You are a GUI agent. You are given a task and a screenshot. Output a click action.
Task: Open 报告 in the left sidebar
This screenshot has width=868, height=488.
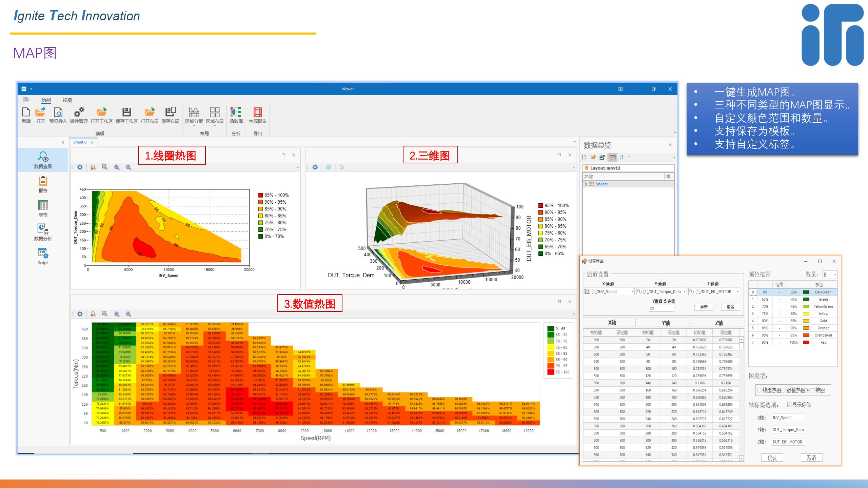(43, 184)
